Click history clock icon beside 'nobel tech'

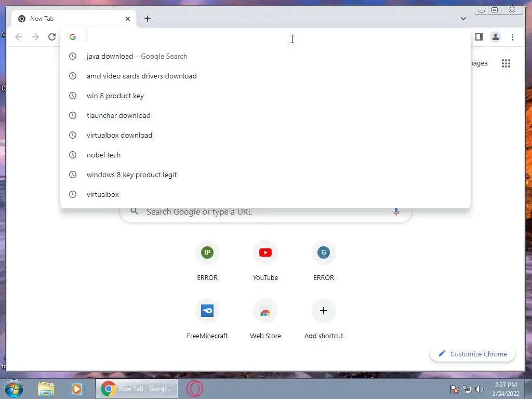coord(73,155)
